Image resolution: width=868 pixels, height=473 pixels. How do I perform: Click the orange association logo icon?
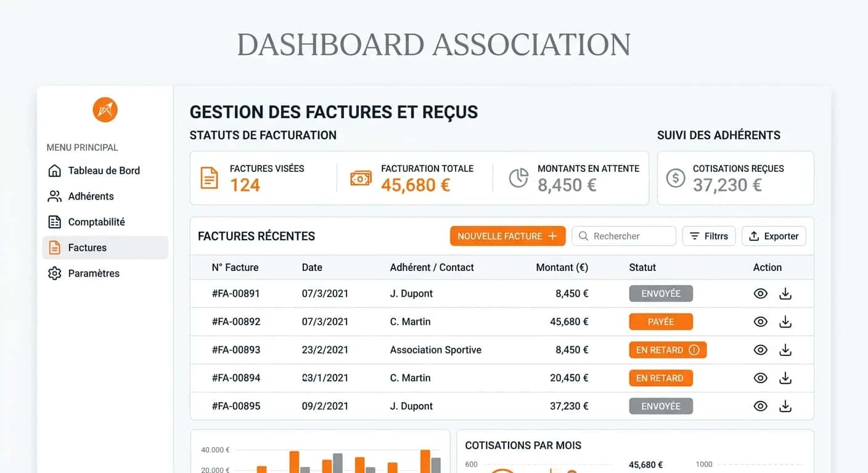pyautogui.click(x=105, y=110)
